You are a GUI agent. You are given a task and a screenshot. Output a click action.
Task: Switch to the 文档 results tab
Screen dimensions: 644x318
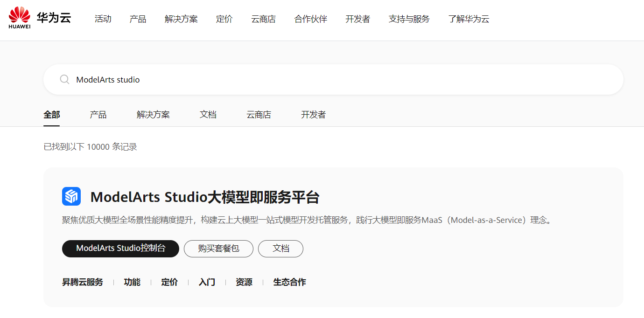(208, 115)
